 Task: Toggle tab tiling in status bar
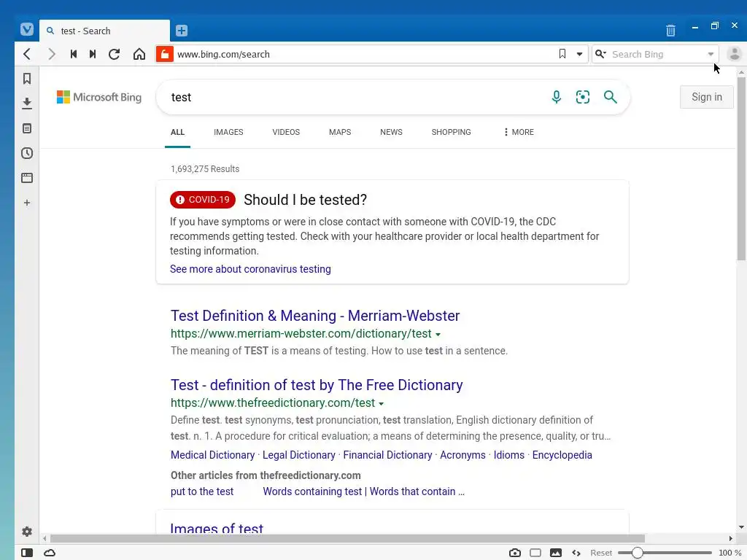tap(535, 553)
